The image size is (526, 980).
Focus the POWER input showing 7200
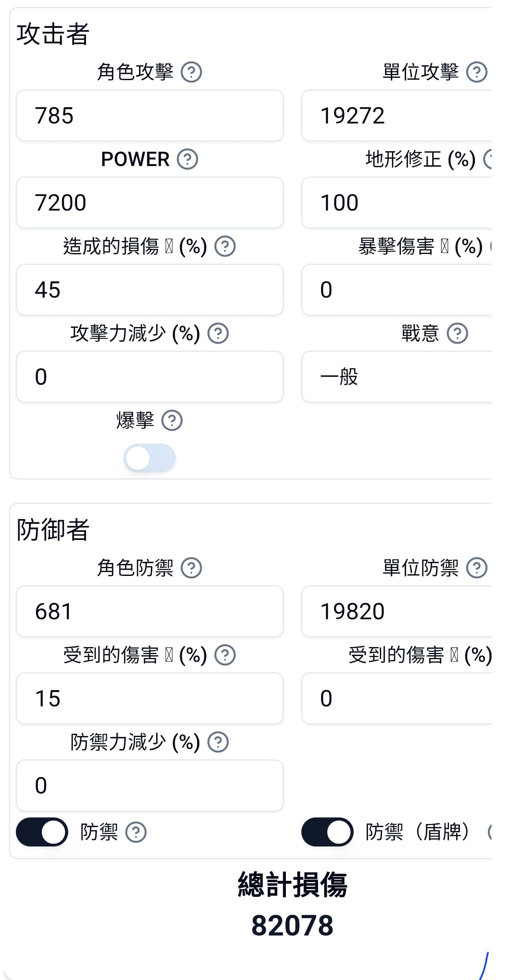point(150,202)
